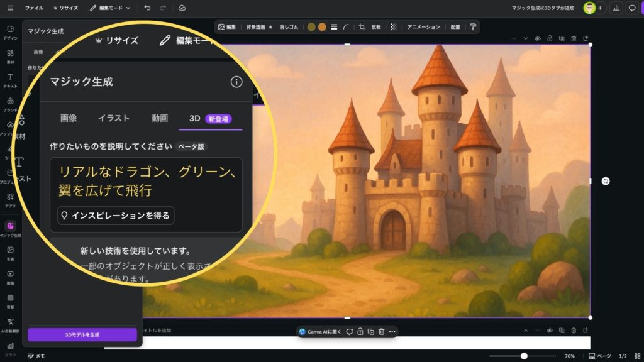Click the 3Dモデルを生成 button

pyautogui.click(x=82, y=335)
